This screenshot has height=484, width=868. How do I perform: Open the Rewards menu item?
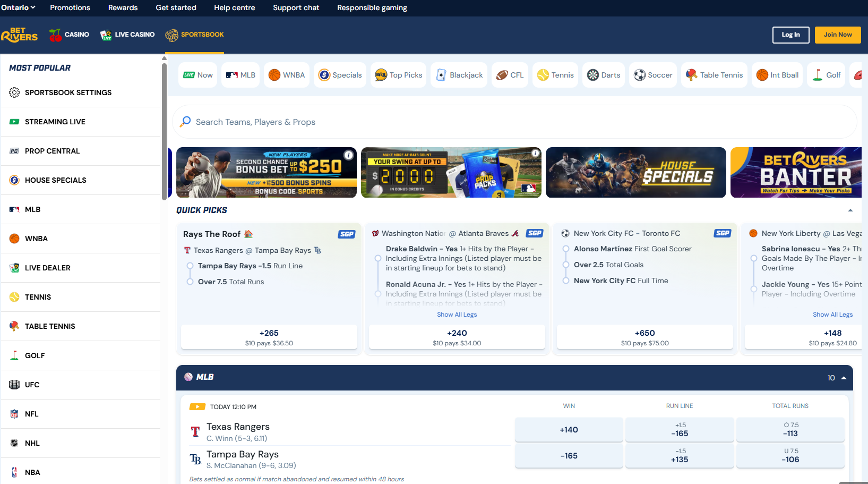pyautogui.click(x=123, y=7)
